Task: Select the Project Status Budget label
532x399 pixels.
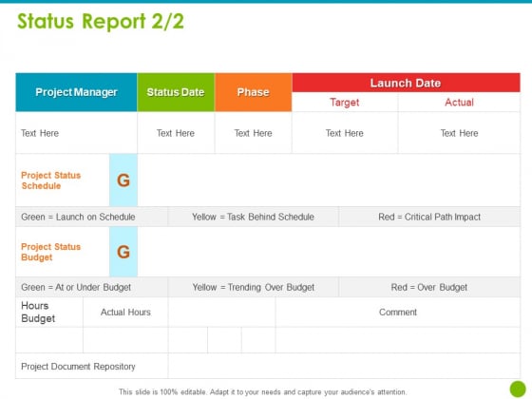Action: [51, 252]
